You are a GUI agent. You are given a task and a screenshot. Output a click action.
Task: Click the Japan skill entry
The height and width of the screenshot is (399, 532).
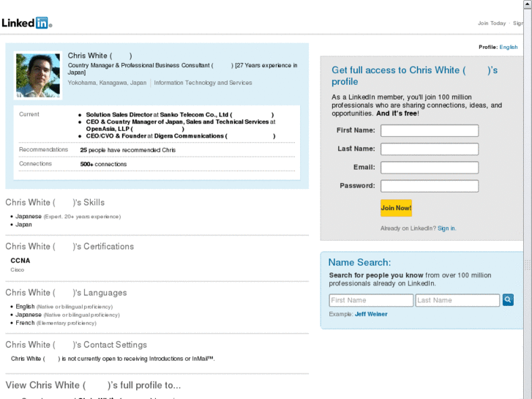(23, 225)
